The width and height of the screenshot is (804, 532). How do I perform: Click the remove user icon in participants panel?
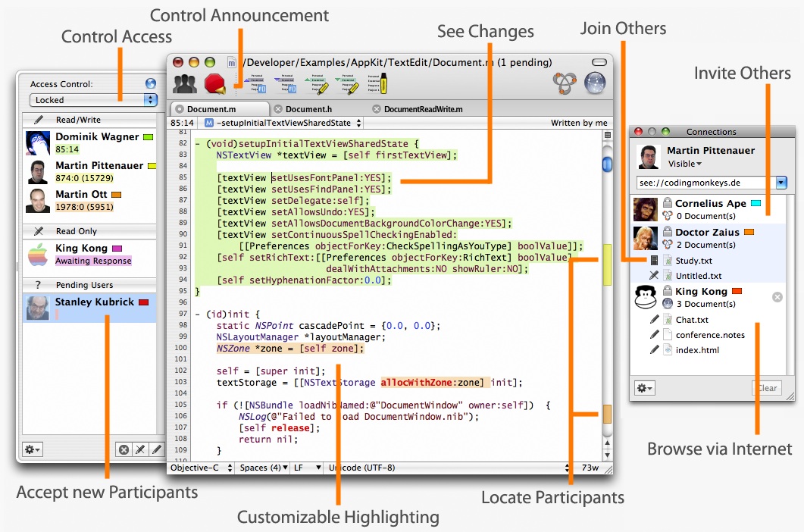(x=124, y=450)
